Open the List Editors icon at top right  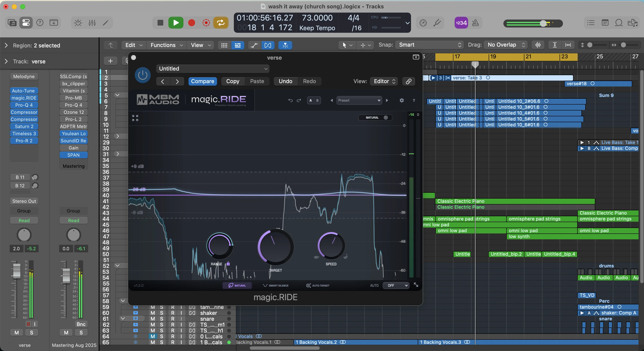click(591, 22)
